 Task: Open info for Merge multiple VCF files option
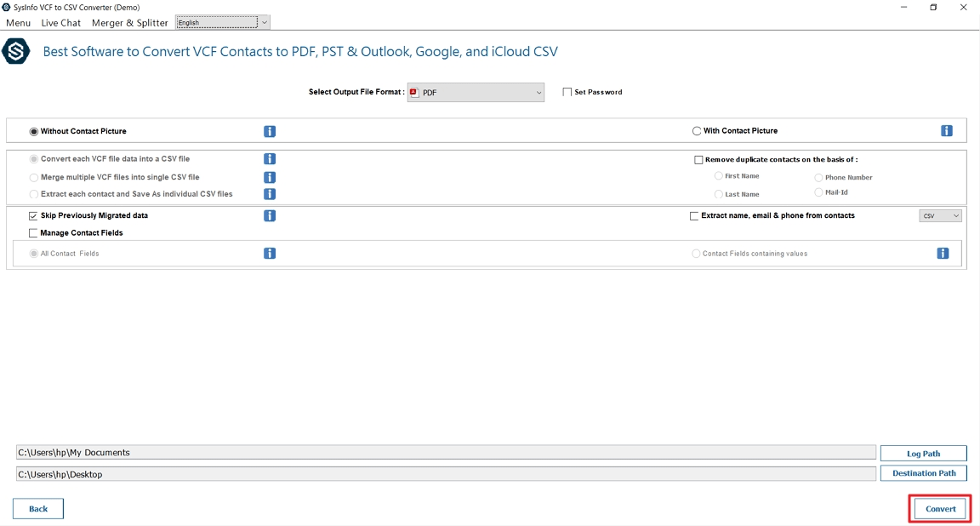(x=270, y=178)
